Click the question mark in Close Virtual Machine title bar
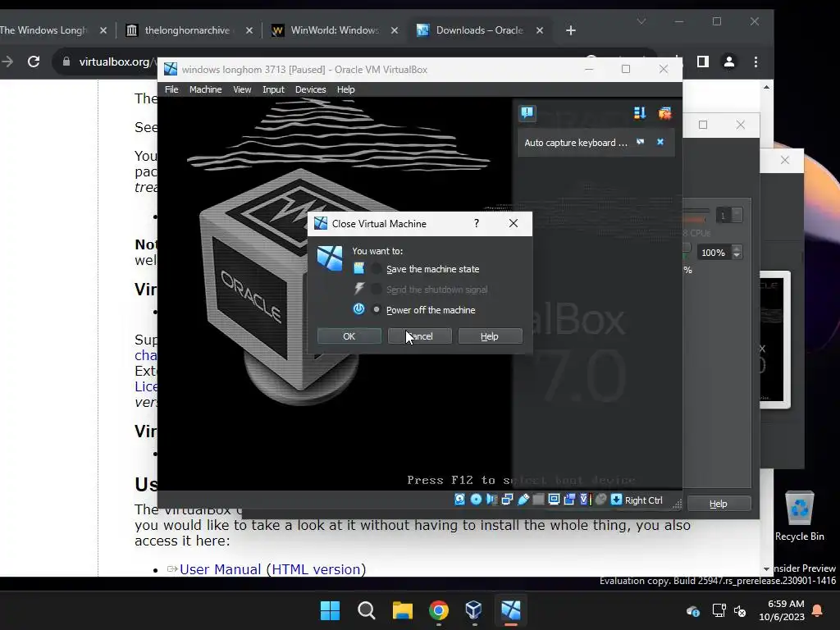The width and height of the screenshot is (840, 630). point(477,223)
